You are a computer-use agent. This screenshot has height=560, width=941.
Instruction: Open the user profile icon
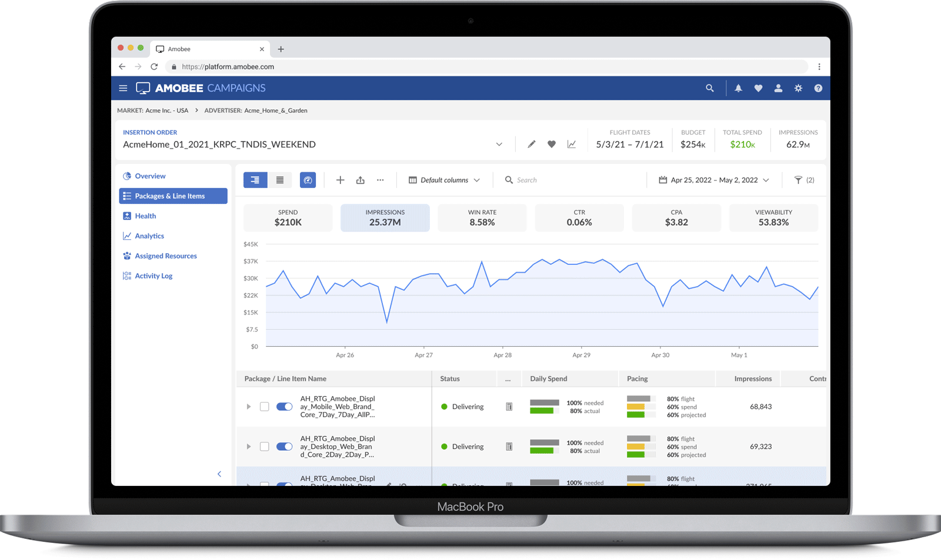click(778, 88)
